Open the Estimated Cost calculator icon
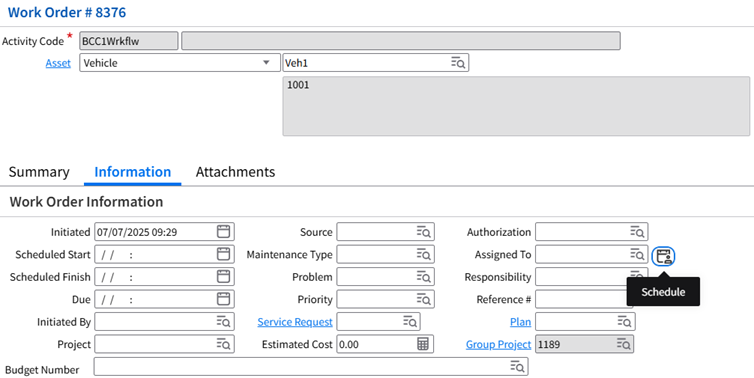This screenshot has height=378, width=754. (x=423, y=344)
